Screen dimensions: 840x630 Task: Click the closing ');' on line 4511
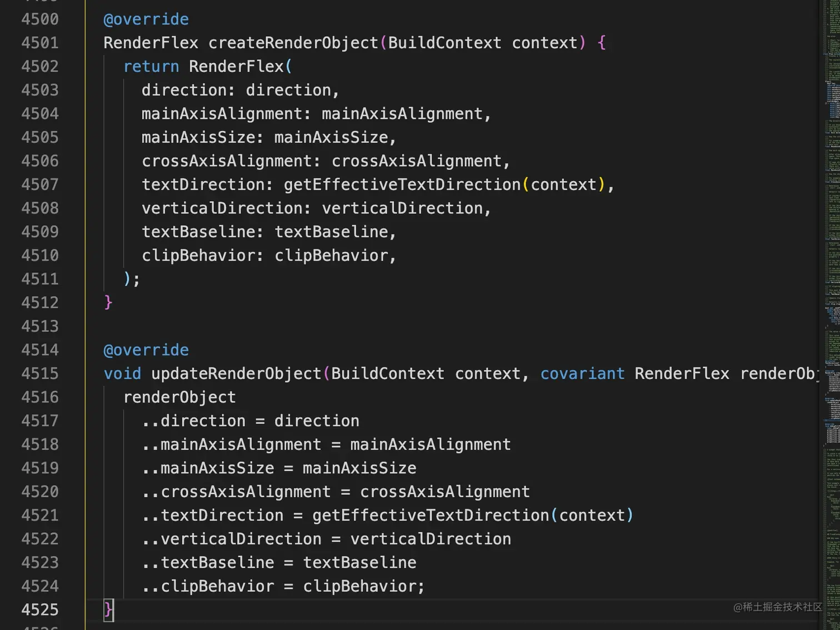pos(132,279)
